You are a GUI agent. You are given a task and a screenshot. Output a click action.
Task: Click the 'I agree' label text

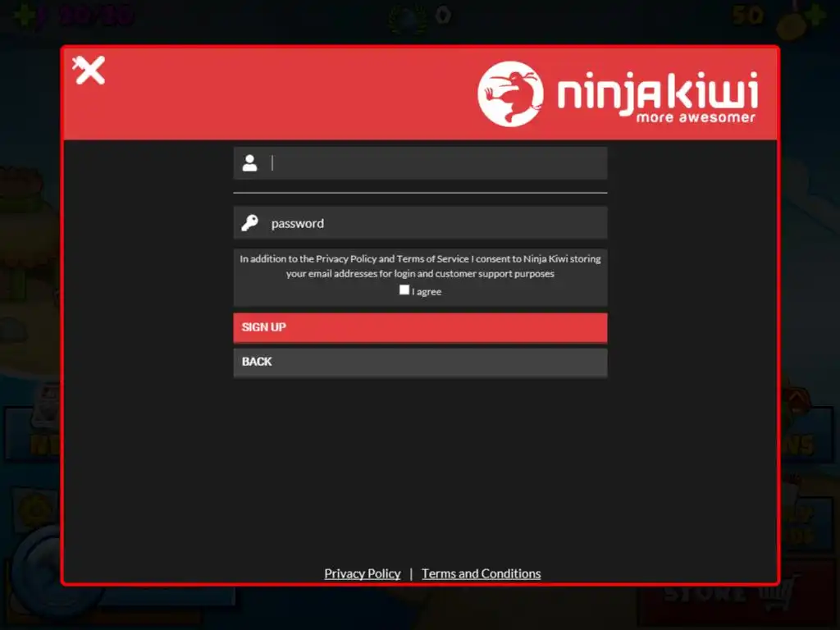tap(427, 292)
